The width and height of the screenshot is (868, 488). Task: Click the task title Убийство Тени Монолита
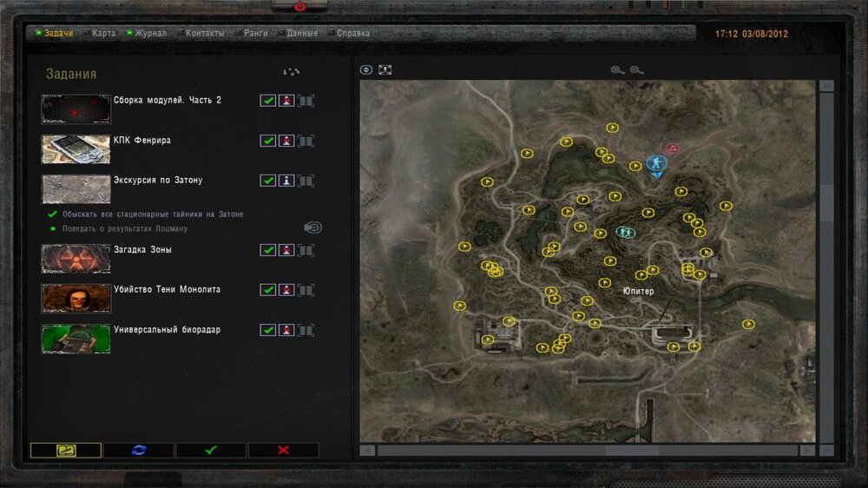coord(168,290)
